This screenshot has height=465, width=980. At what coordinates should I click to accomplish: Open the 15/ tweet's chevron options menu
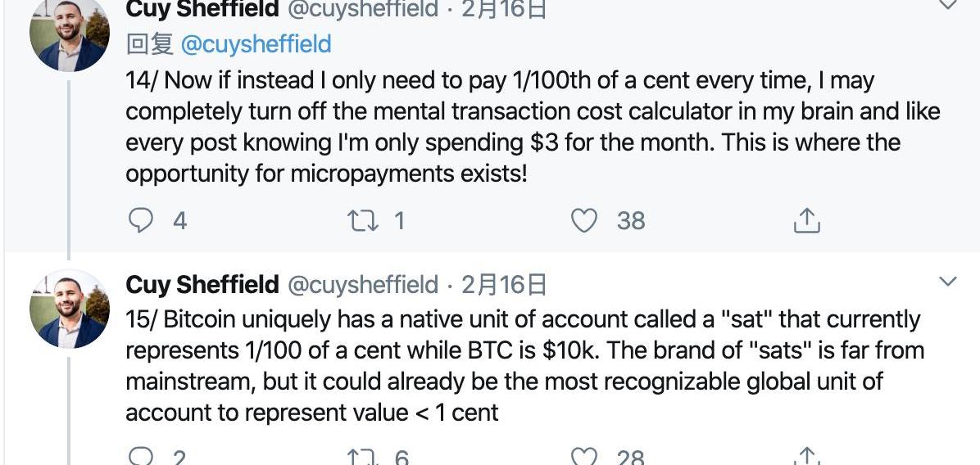[x=947, y=282]
